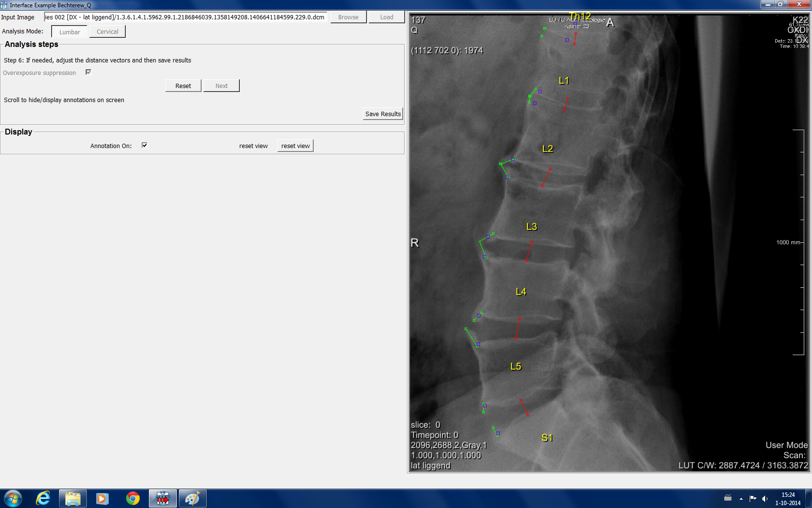This screenshot has height=508, width=812.
Task: Uncheck the Annotation On checkbox
Action: point(144,145)
